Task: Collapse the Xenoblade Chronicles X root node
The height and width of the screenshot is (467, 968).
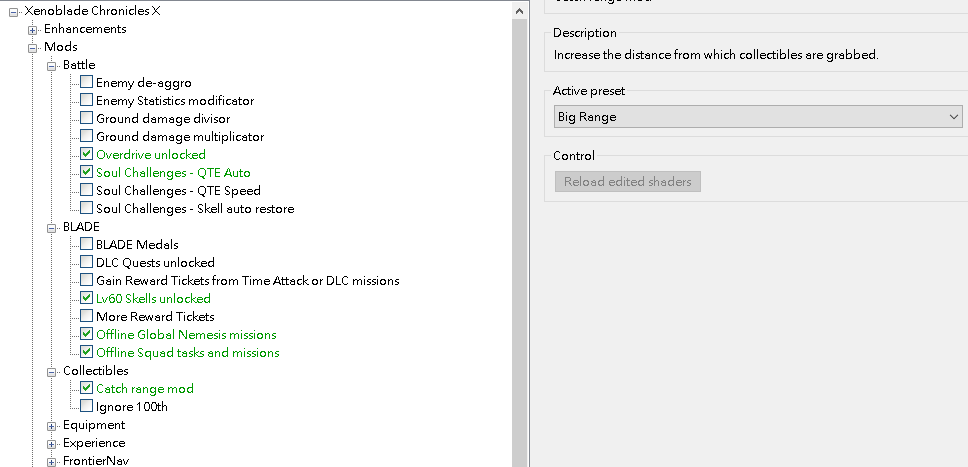Action: pyautogui.click(x=14, y=12)
